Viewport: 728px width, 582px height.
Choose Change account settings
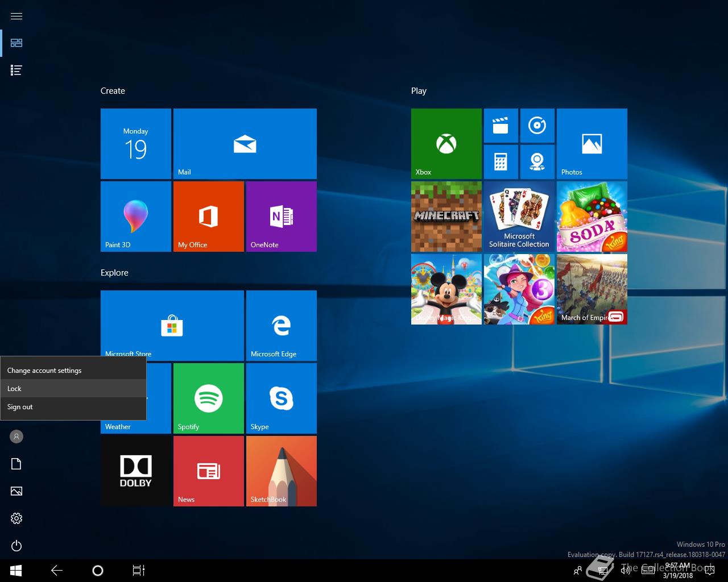click(x=73, y=371)
